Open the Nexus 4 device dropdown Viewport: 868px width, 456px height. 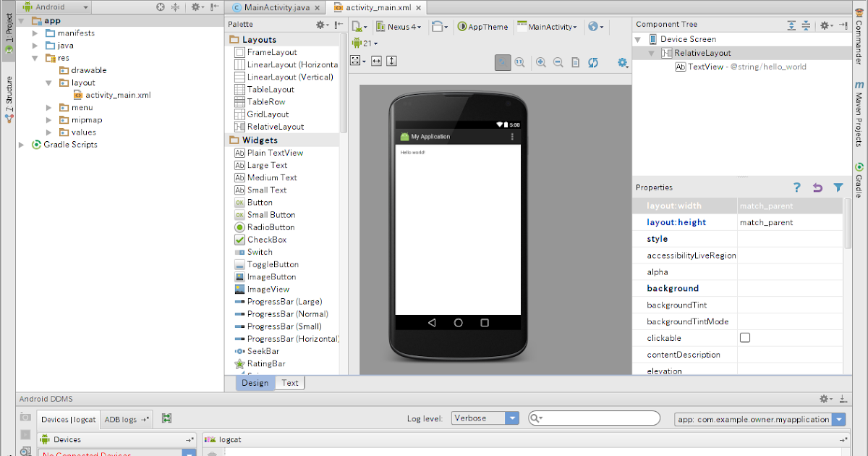[399, 27]
